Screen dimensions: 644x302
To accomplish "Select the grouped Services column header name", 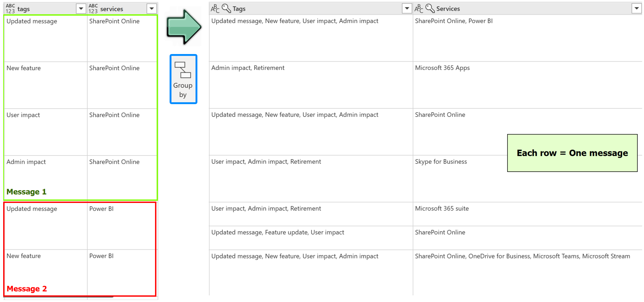I will [x=448, y=9].
